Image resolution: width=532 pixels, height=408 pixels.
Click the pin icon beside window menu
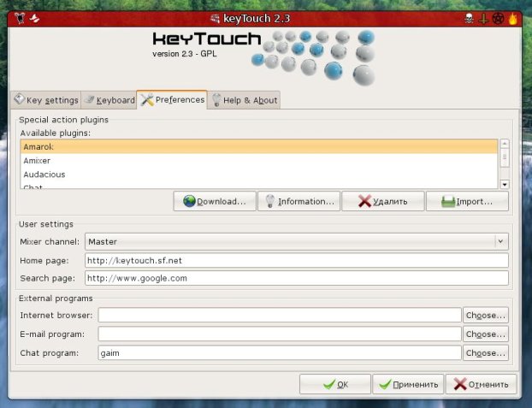[34, 18]
